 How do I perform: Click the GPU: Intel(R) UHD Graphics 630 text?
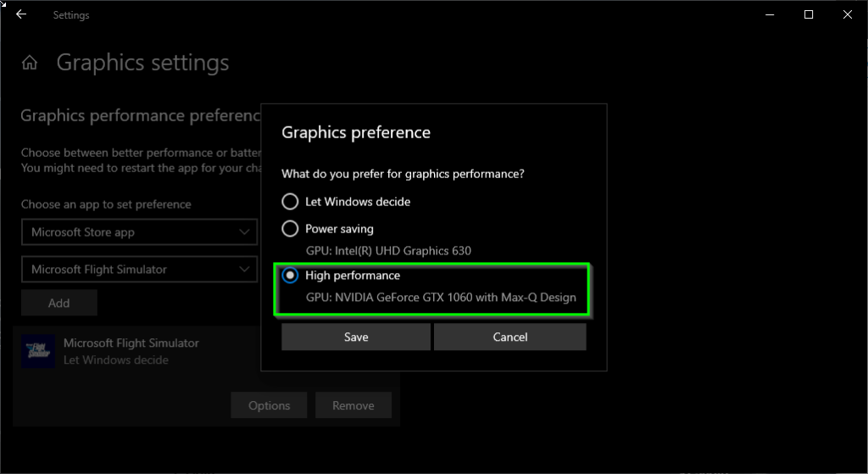pos(388,251)
